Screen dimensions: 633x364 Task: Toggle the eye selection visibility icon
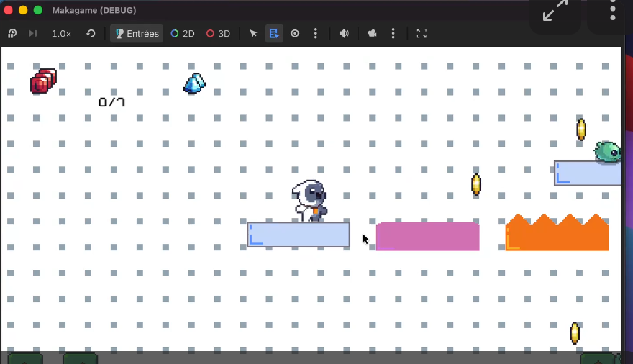click(x=295, y=34)
